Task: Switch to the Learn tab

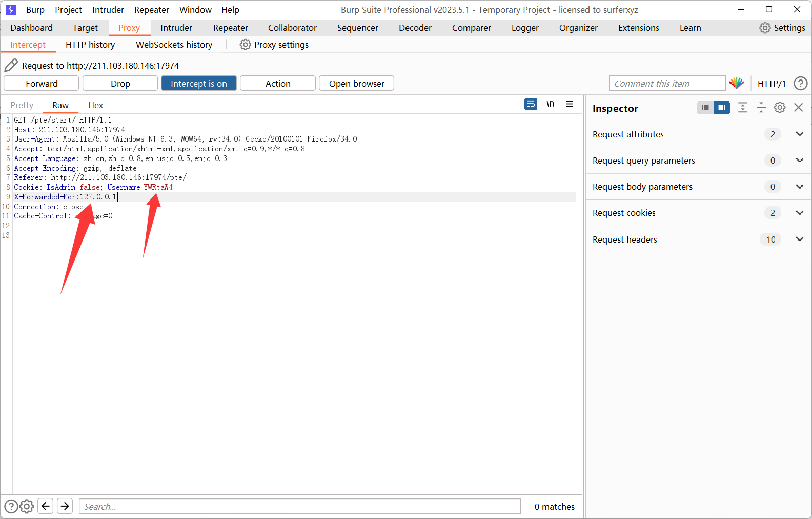Action: click(691, 28)
